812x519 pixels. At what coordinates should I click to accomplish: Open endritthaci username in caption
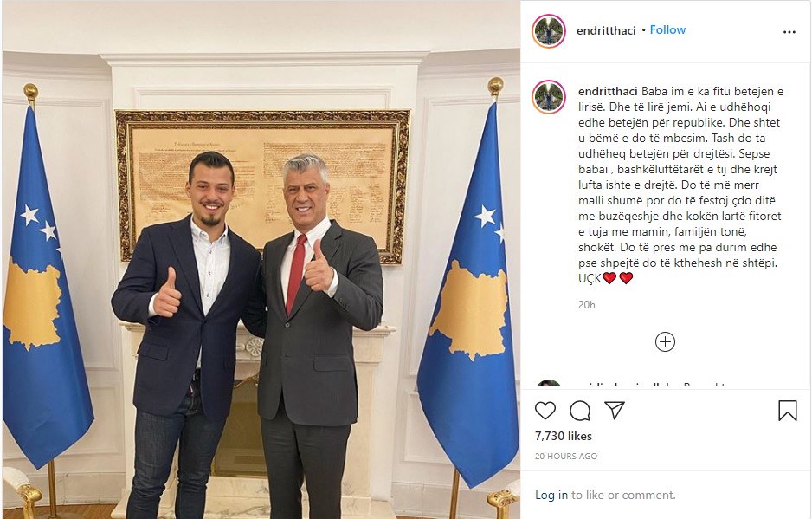[608, 92]
